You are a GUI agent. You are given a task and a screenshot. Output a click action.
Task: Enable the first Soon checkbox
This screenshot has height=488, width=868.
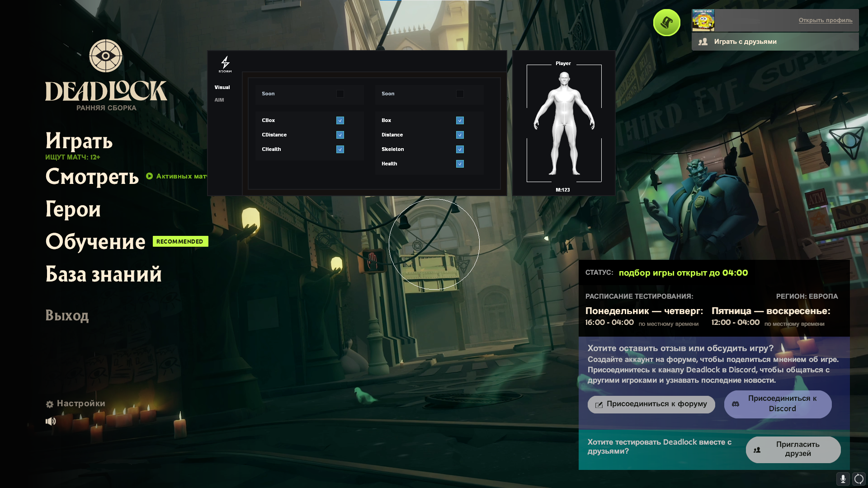tap(340, 94)
